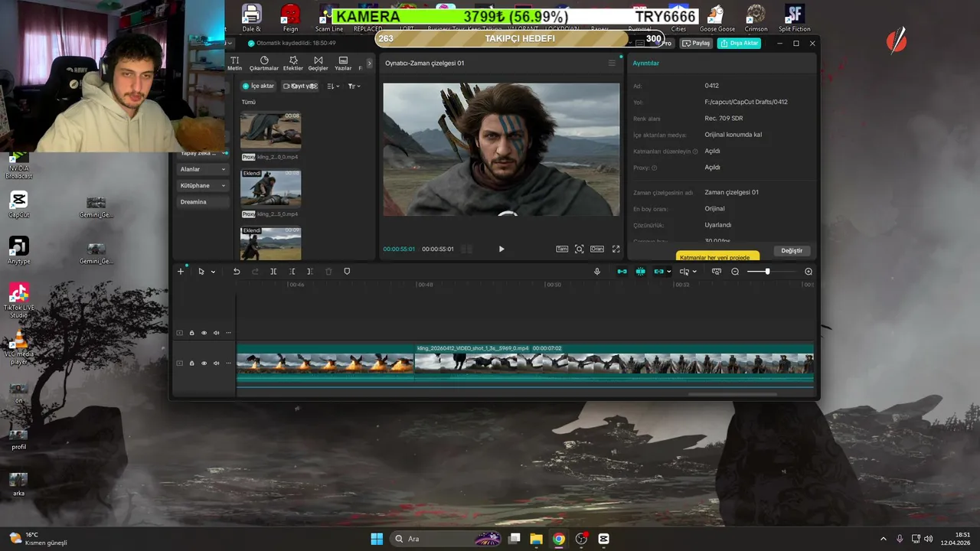Switch to the Geçişler tab
Viewport: 980px width, 551px height.
318,64
